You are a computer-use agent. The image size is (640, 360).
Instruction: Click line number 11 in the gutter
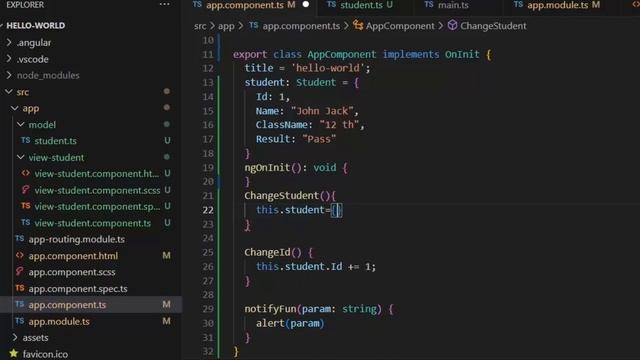click(208, 54)
